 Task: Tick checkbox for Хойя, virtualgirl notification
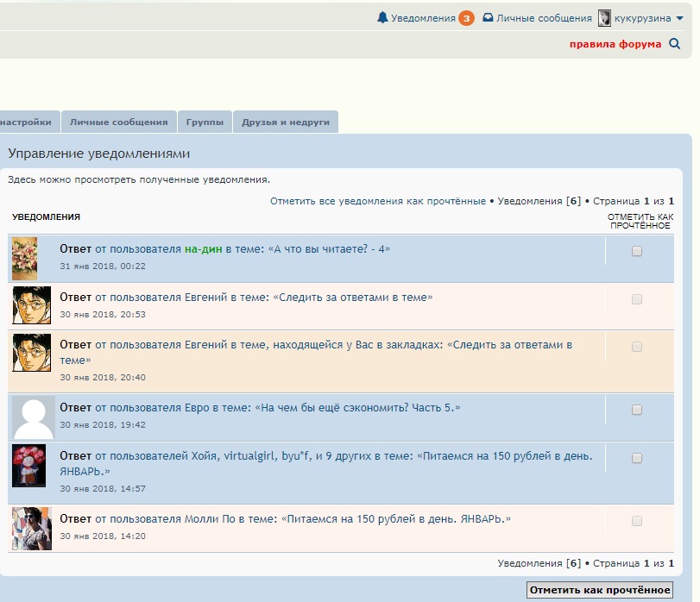point(637,458)
